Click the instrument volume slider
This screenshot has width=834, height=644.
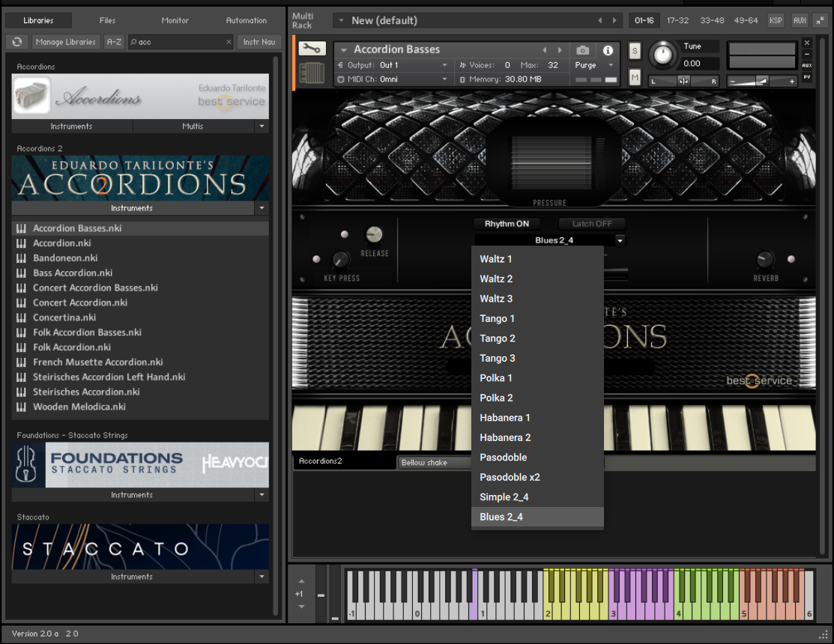click(x=761, y=81)
